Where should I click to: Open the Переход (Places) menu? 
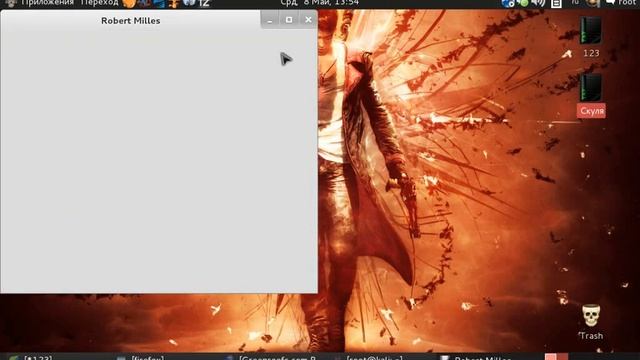coord(99,3)
